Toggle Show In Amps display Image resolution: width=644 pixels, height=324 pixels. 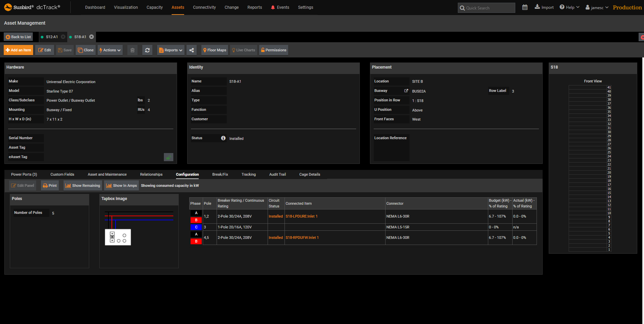tap(122, 185)
